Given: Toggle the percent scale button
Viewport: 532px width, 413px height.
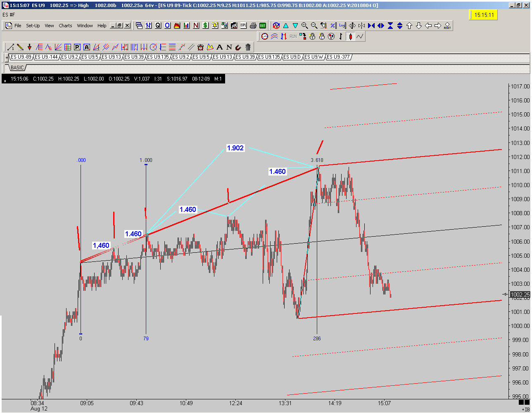Looking at the screenshot, I should click(333, 26).
